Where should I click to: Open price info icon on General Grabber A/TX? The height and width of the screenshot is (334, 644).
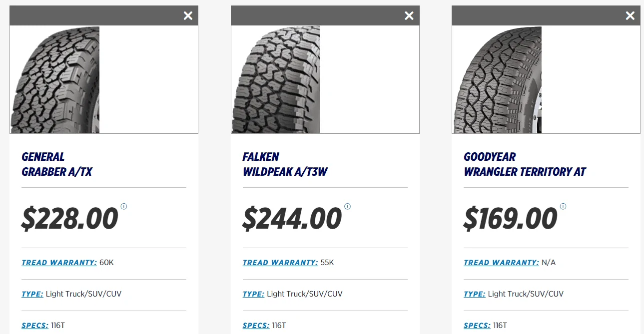123,206
